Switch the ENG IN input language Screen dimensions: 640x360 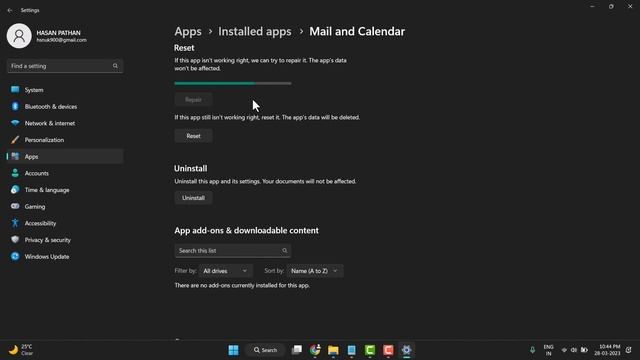click(548, 350)
